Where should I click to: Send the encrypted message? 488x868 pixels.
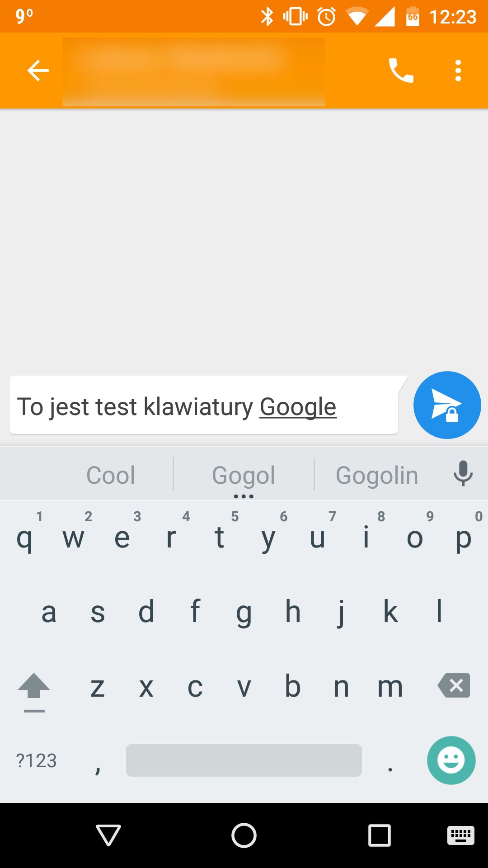point(447,405)
